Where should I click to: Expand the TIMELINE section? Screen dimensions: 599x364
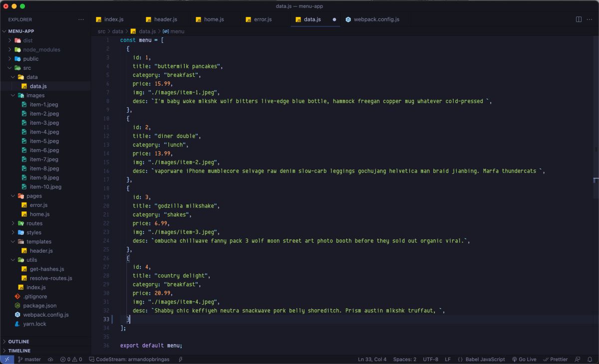tap(45, 351)
